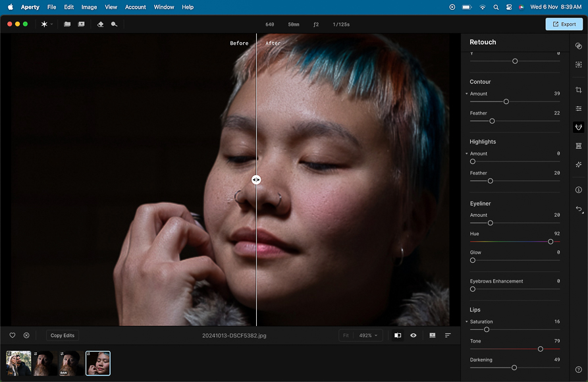This screenshot has width=588, height=382.
Task: Open the File menu
Action: pos(52,7)
